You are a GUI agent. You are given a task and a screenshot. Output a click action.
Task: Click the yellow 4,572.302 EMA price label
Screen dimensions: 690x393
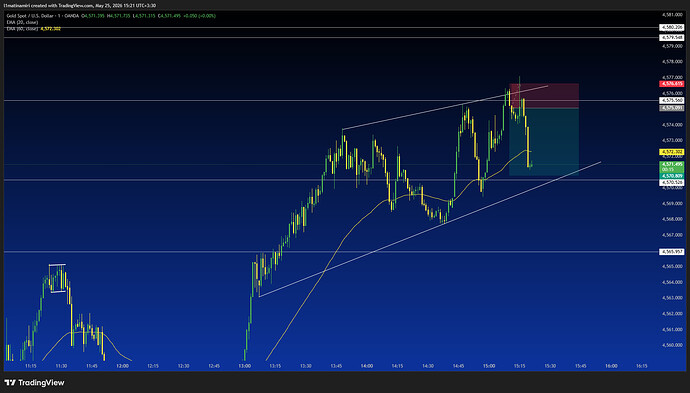[672, 152]
